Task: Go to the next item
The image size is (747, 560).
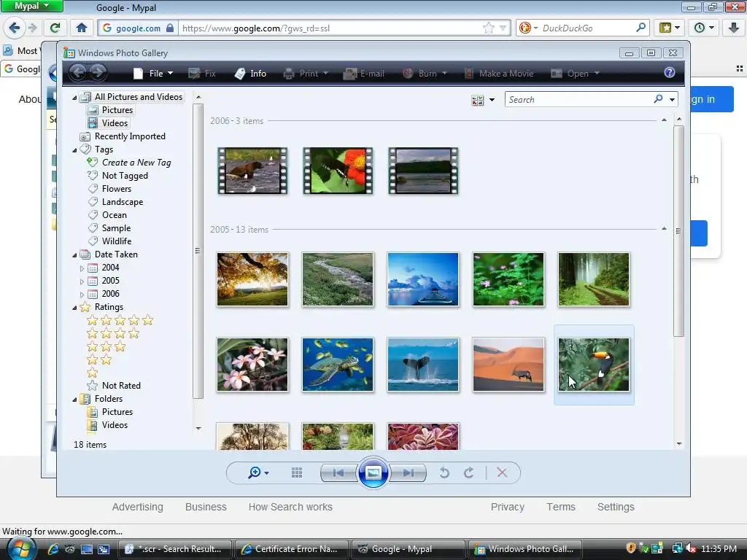Action: click(x=408, y=472)
